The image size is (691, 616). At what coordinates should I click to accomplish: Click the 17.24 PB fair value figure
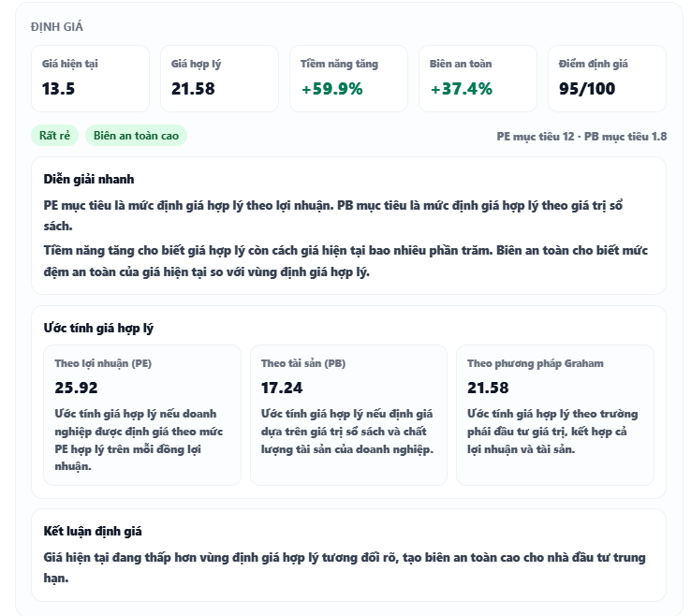[282, 388]
